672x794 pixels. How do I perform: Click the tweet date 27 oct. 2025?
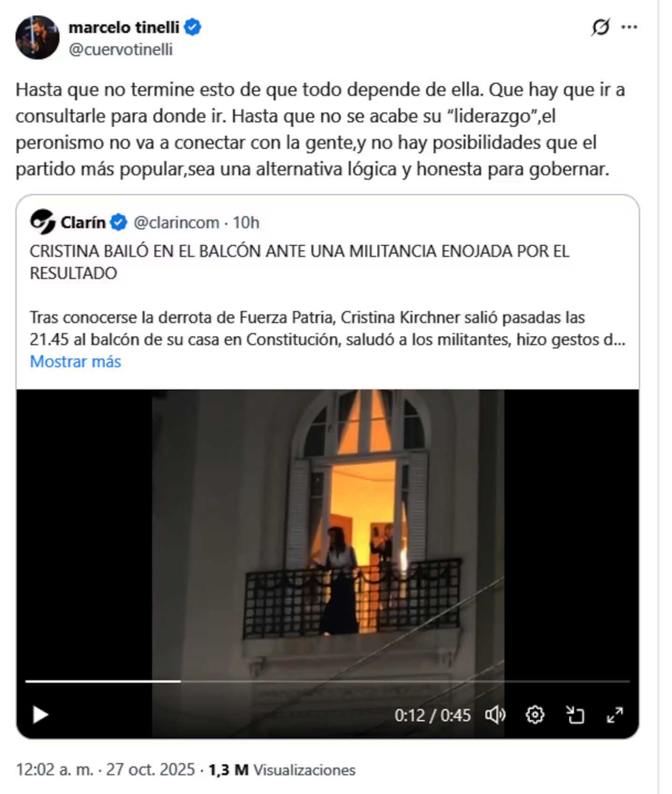pos(150,769)
